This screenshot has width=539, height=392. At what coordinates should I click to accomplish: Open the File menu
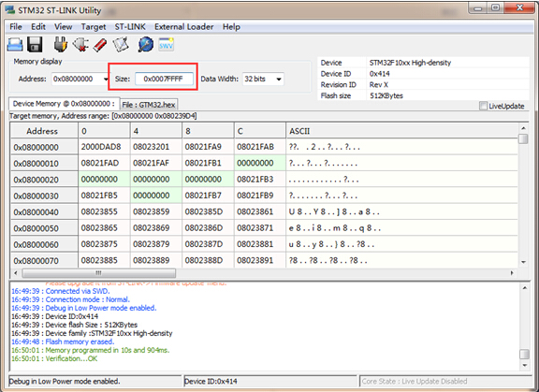[x=16, y=27]
